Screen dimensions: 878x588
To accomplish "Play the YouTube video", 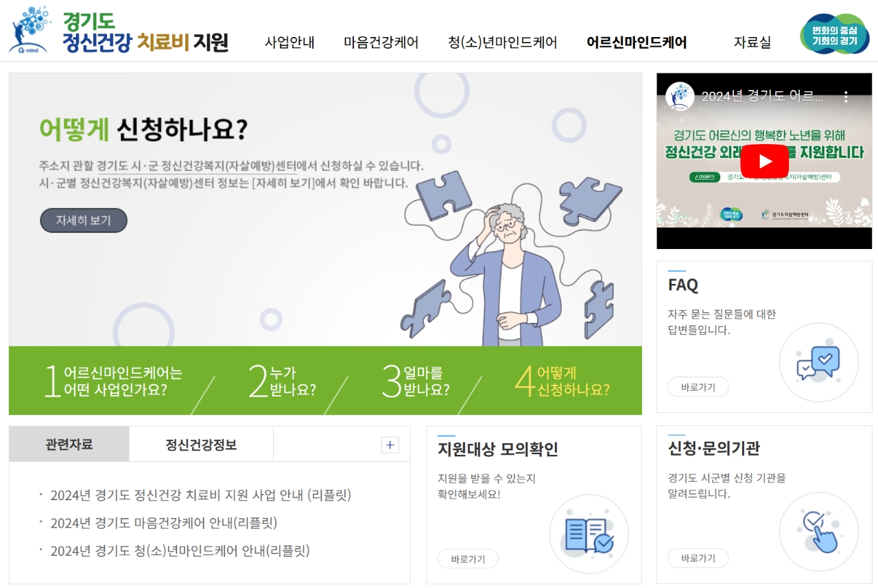I will 764,161.
